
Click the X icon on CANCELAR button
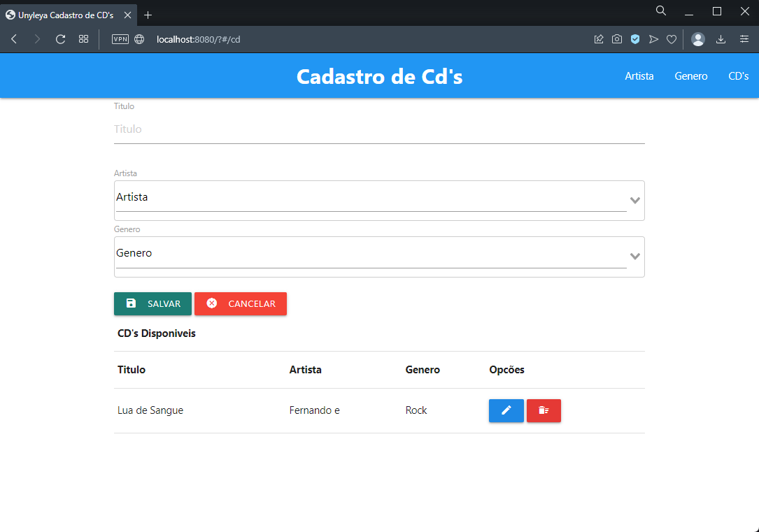(x=212, y=303)
